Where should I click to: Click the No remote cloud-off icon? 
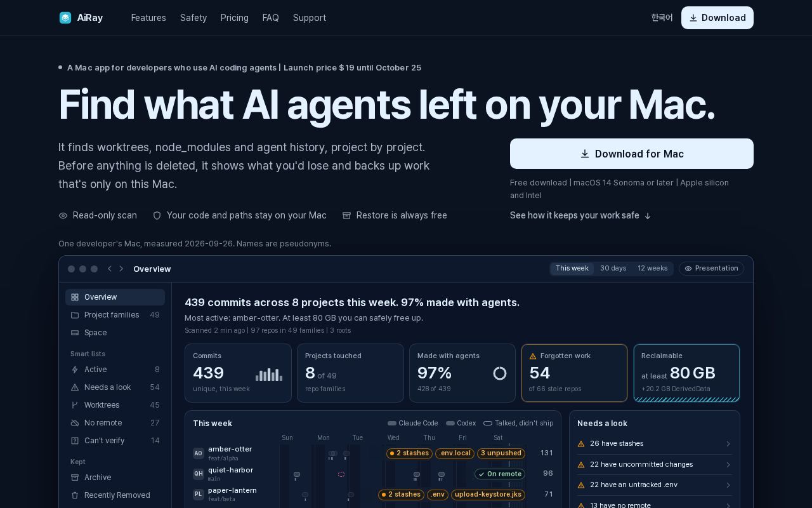(x=75, y=423)
